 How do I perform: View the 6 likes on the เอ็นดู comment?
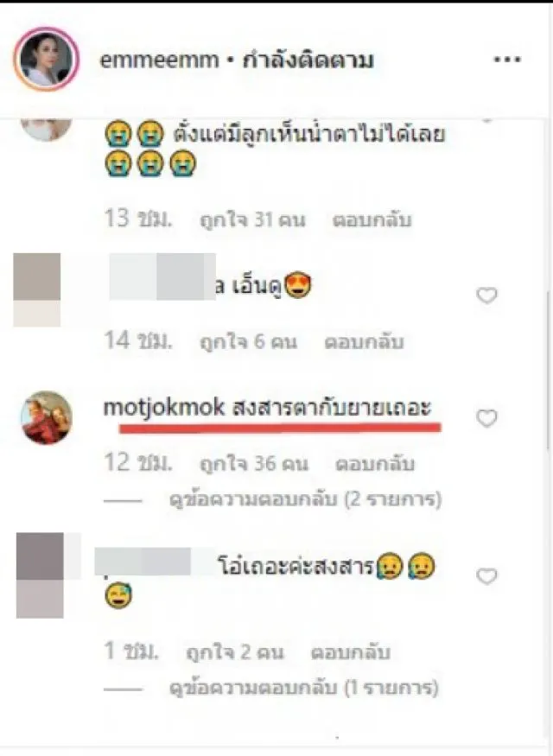(248, 342)
